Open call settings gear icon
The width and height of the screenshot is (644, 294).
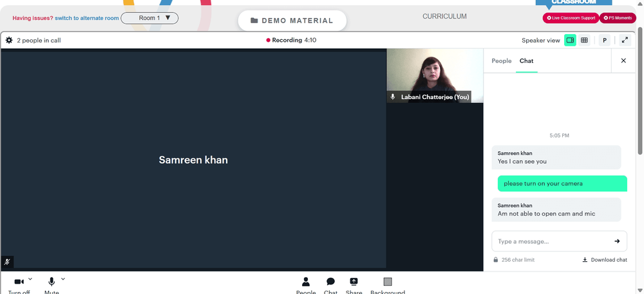point(9,40)
